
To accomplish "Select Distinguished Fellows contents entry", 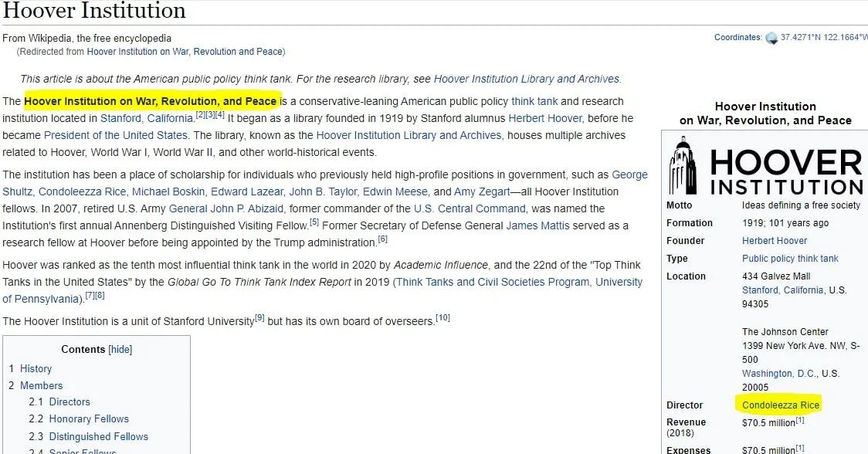I will 98,436.
